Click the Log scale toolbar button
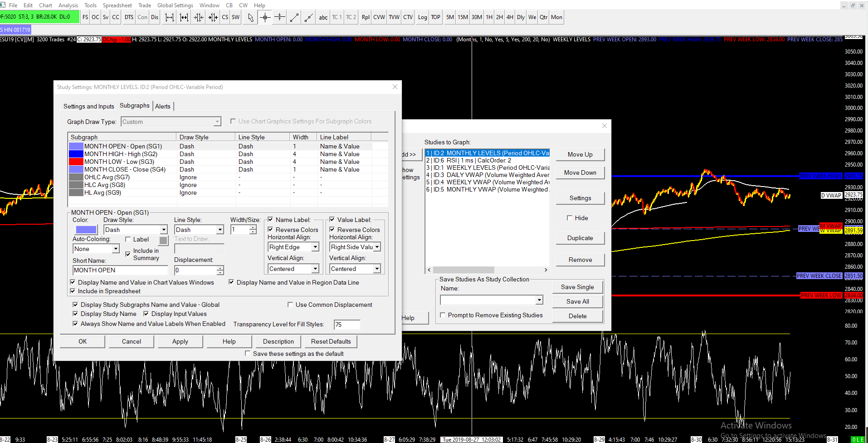Image resolution: width=868 pixels, height=443 pixels. 422,17
